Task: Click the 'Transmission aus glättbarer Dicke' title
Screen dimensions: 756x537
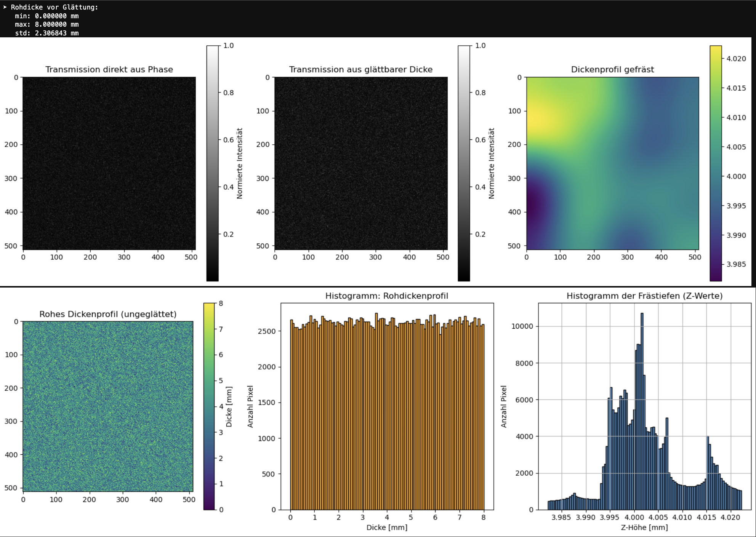Action: 361,69
